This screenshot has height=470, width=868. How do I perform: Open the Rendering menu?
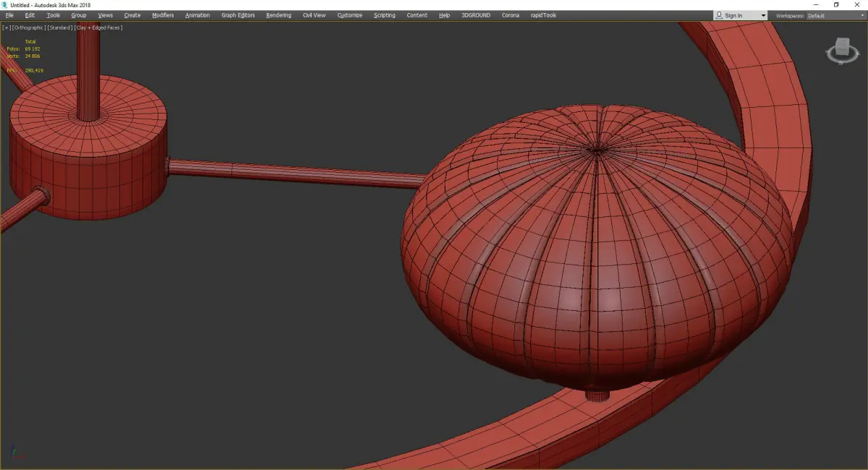[x=278, y=15]
